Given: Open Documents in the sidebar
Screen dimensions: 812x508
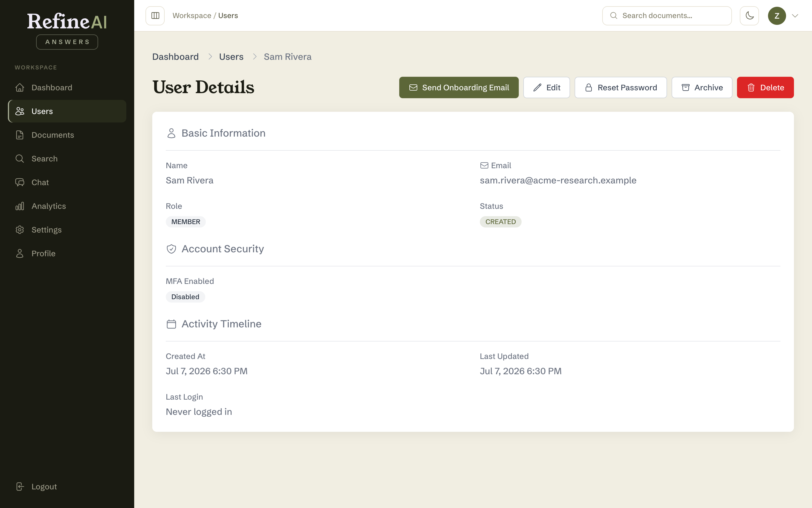Looking at the screenshot, I should [67, 135].
